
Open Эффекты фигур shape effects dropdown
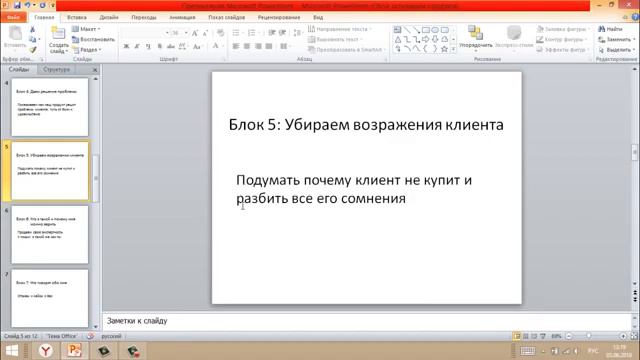(x=562, y=49)
